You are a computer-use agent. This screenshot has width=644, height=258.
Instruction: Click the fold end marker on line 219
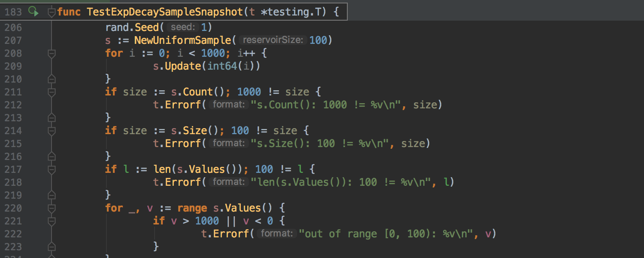point(52,195)
